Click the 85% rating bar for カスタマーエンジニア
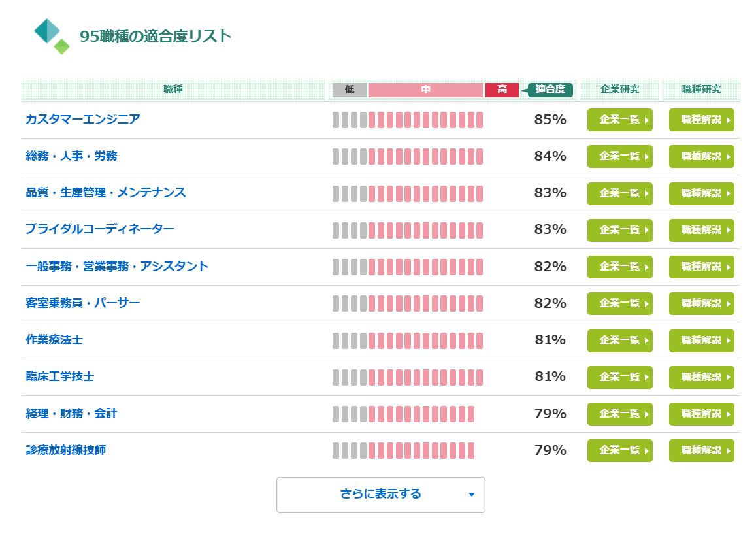This screenshot has height=534, width=756. click(x=408, y=120)
